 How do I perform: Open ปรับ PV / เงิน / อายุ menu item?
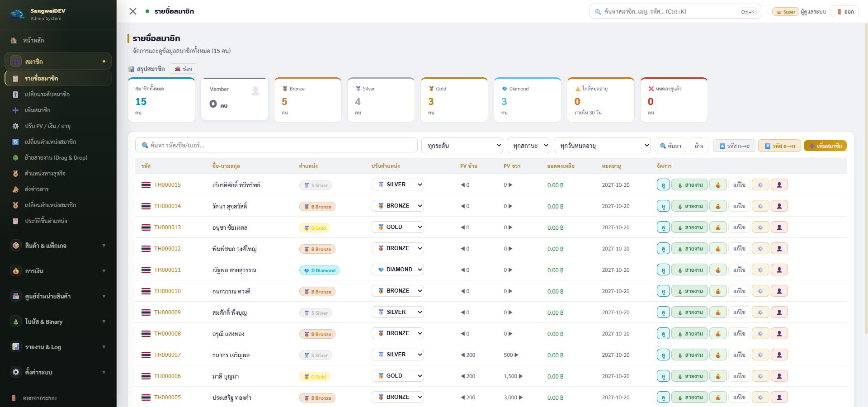click(x=58, y=126)
